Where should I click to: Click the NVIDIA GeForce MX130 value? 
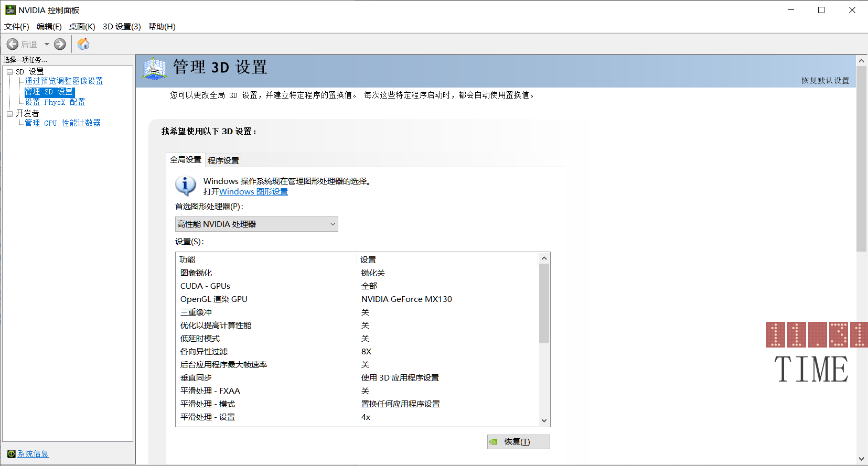coord(406,299)
